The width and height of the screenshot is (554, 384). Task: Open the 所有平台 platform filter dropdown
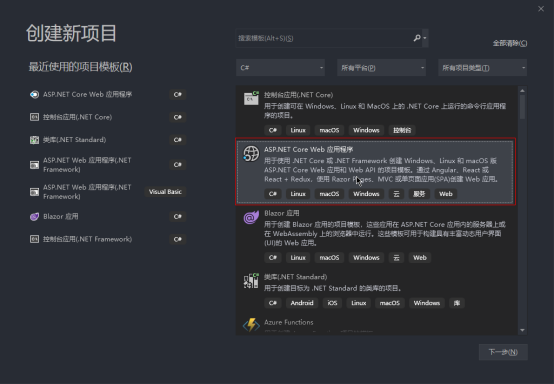tap(382, 67)
